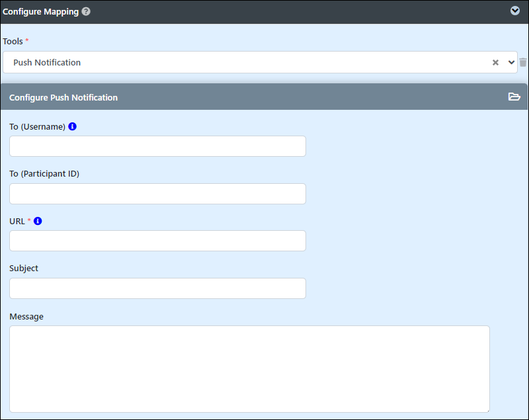Click the open-folder icon in Push Notification header
The image size is (529, 420).
(x=514, y=97)
